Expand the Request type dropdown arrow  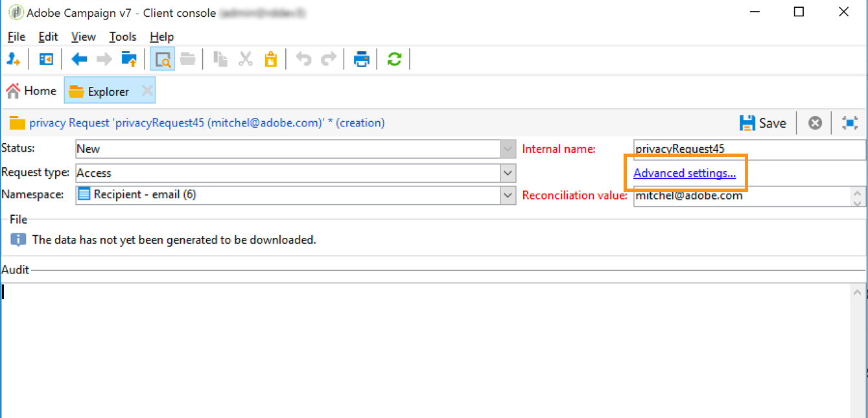508,173
